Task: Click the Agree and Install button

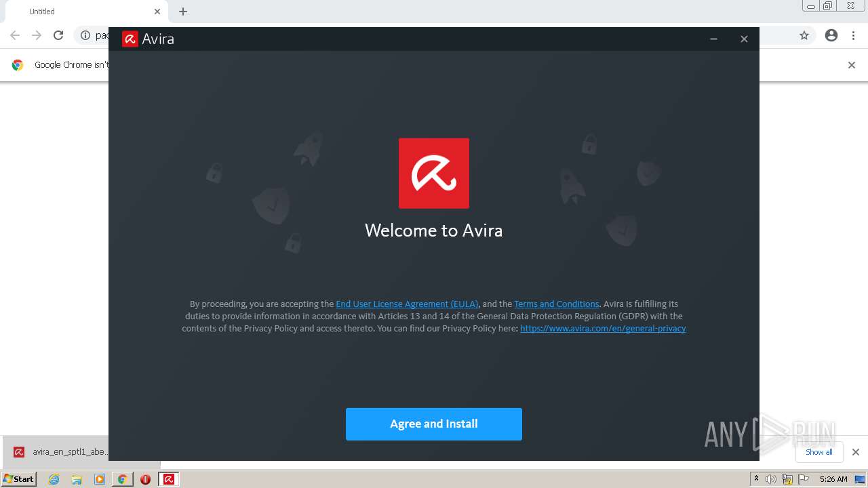Action: point(434,424)
